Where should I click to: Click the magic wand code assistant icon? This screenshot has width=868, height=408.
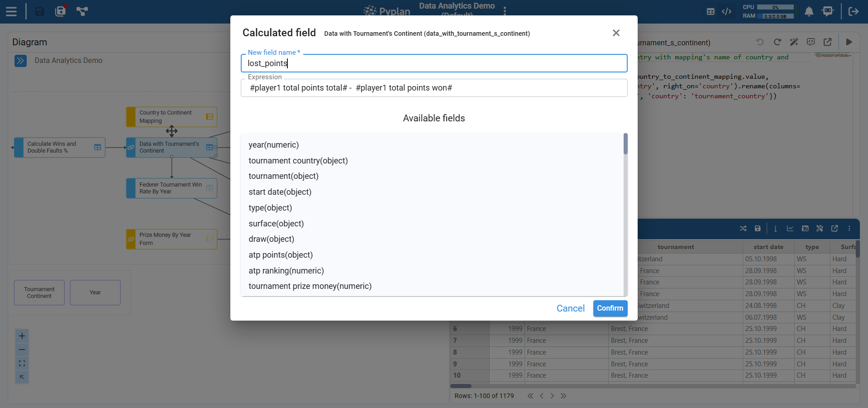click(x=794, y=42)
